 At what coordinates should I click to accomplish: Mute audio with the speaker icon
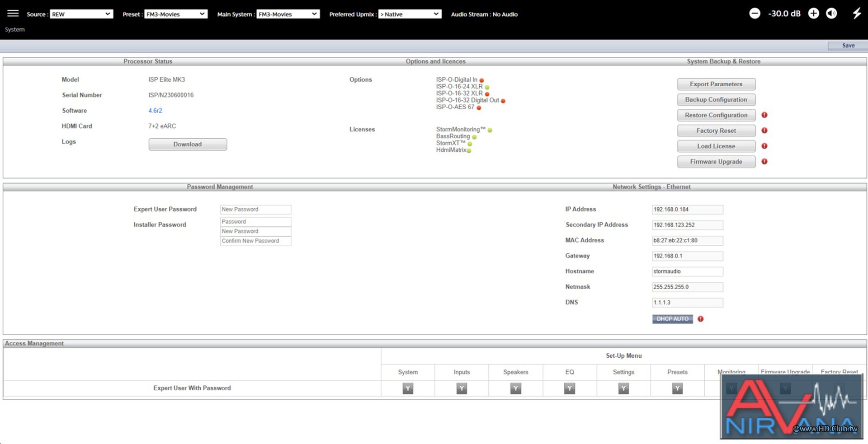coord(831,14)
